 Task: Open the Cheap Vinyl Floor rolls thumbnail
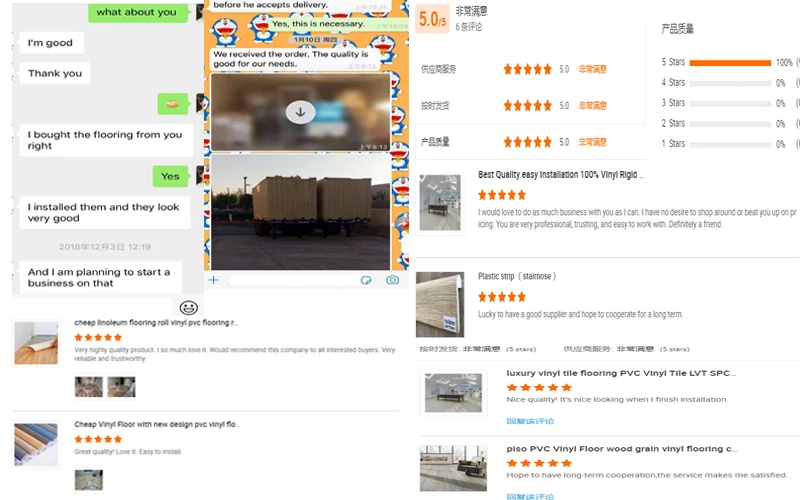36,444
